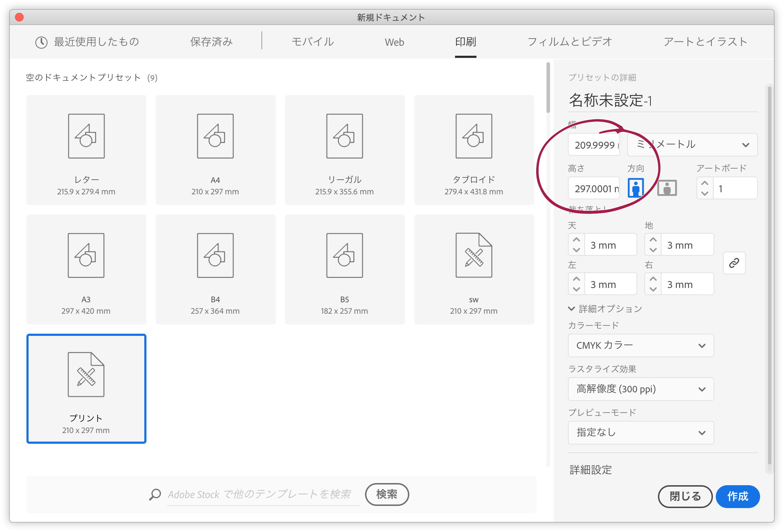The width and height of the screenshot is (784, 532).
Task: Open the 高解像度 (300 ppi) raster dropdown
Action: tap(641, 389)
